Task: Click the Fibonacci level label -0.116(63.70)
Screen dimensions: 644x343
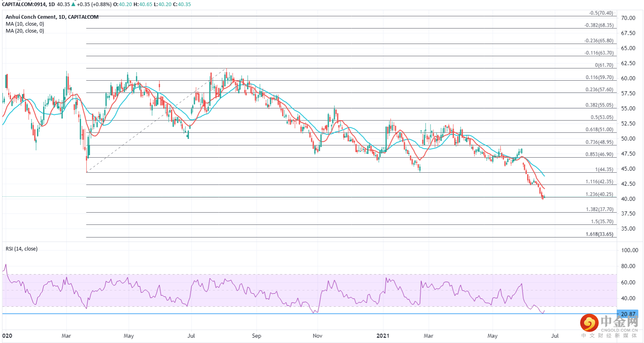Action: point(599,53)
